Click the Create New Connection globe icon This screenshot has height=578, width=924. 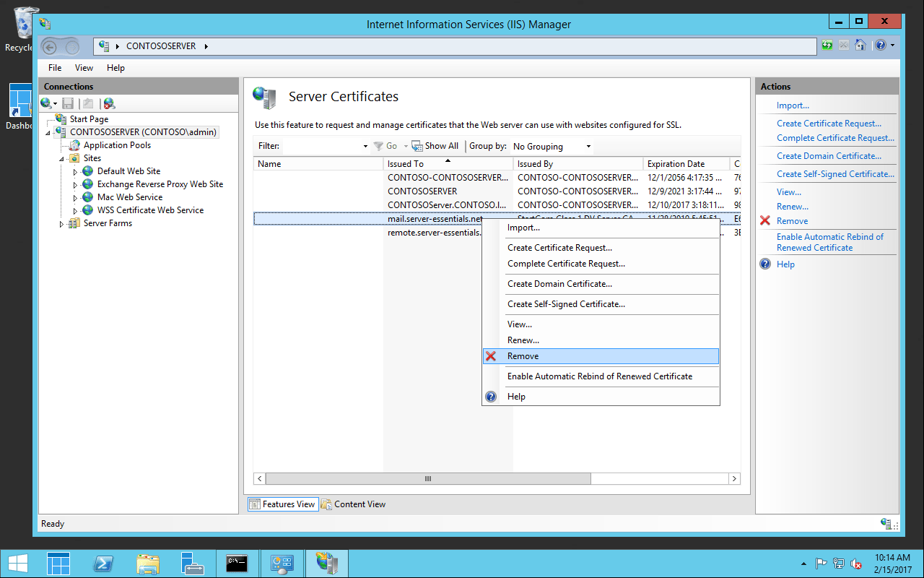(46, 103)
